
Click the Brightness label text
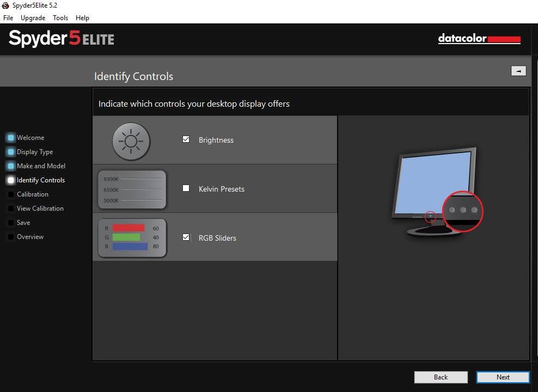(216, 140)
